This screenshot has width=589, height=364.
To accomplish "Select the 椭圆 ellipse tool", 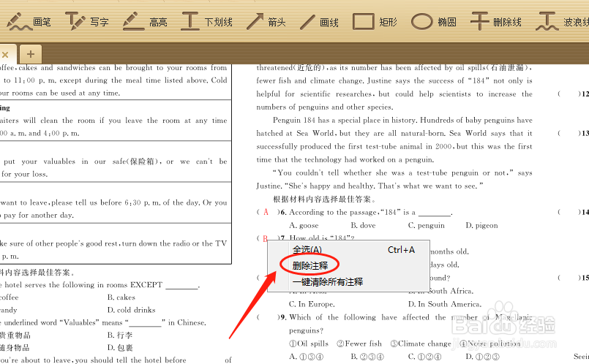I will pyautogui.click(x=434, y=22).
